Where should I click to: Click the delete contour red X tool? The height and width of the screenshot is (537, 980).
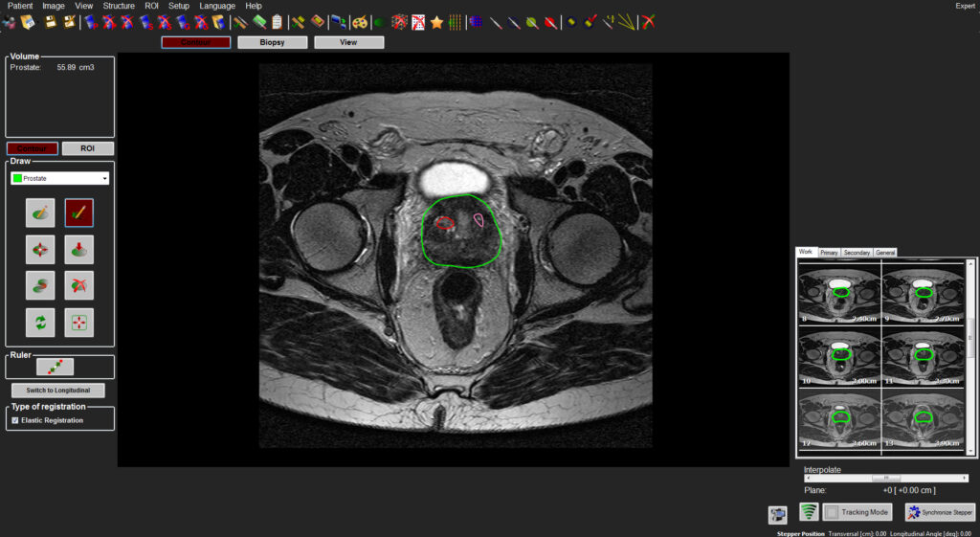pos(78,285)
